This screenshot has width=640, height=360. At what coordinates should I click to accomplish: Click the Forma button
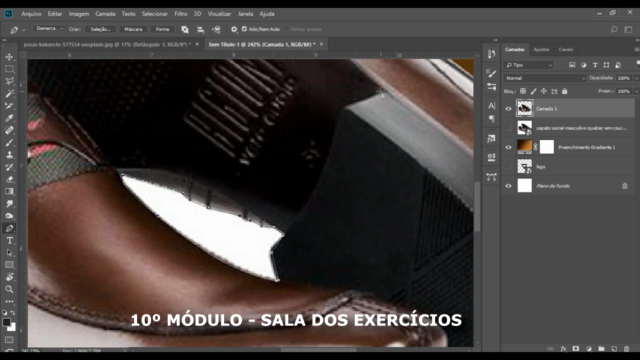pyautogui.click(x=162, y=29)
